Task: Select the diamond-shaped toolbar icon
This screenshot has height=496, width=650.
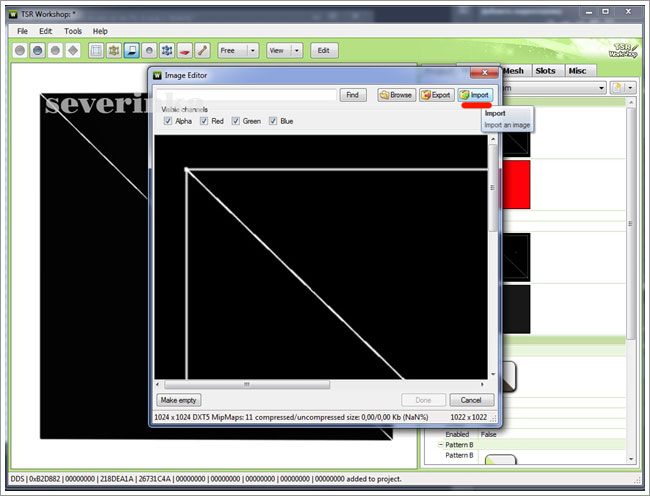Action: point(73,50)
